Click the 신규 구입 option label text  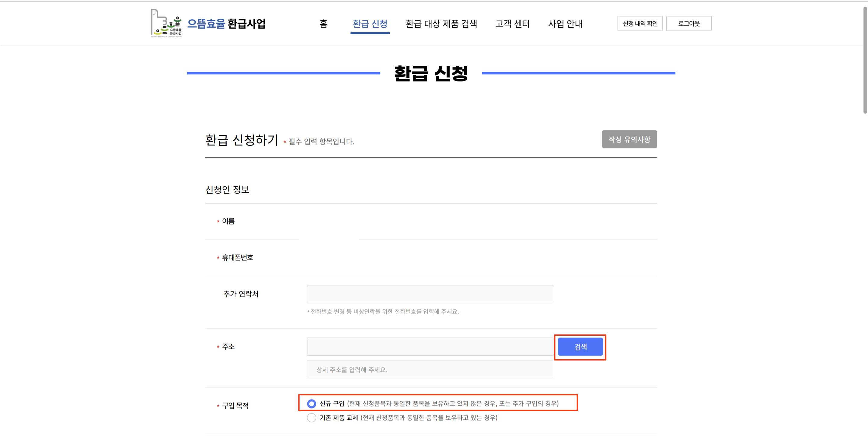click(332, 404)
